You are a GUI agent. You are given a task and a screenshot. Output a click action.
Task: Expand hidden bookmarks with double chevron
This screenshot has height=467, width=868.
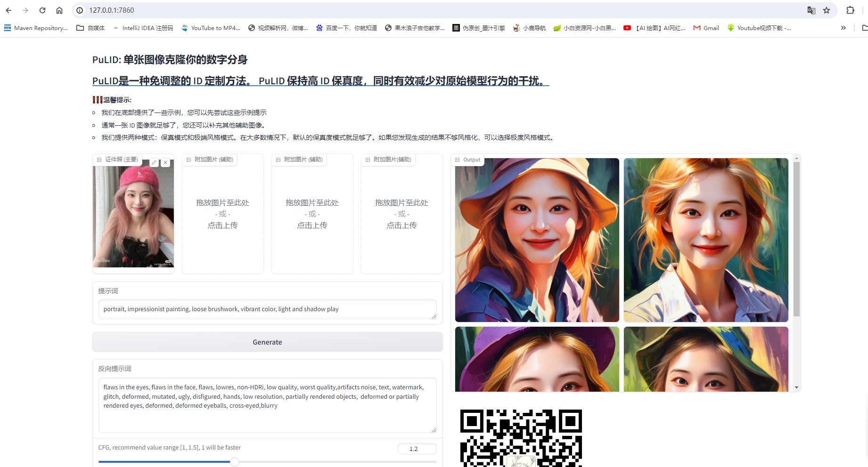tap(843, 28)
